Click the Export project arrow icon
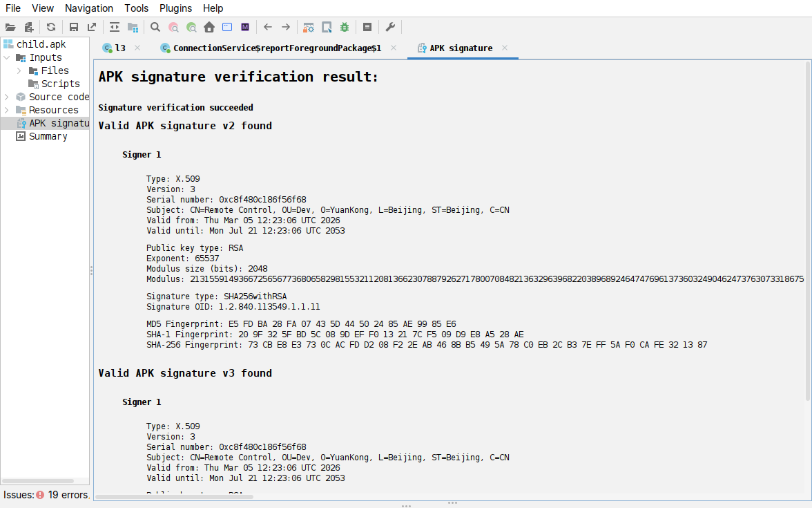The height and width of the screenshot is (508, 812). coord(92,27)
